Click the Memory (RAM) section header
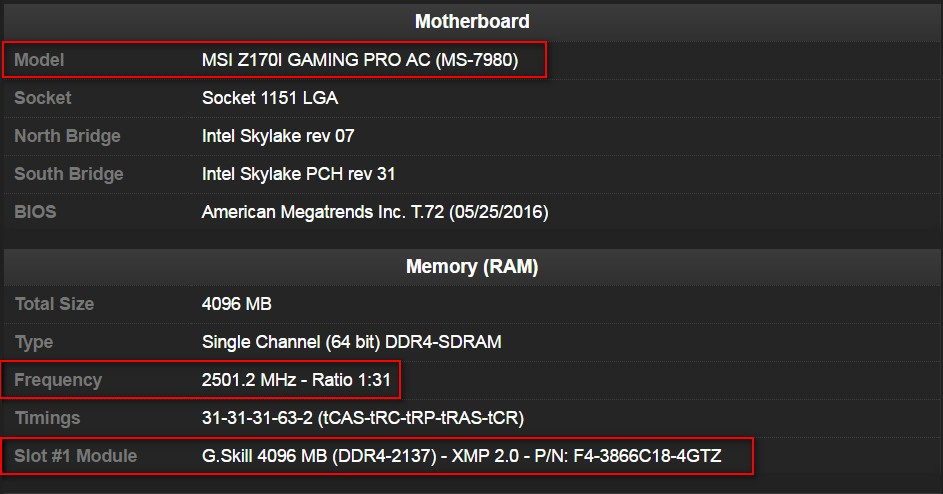The height and width of the screenshot is (494, 943). pyautogui.click(x=472, y=267)
